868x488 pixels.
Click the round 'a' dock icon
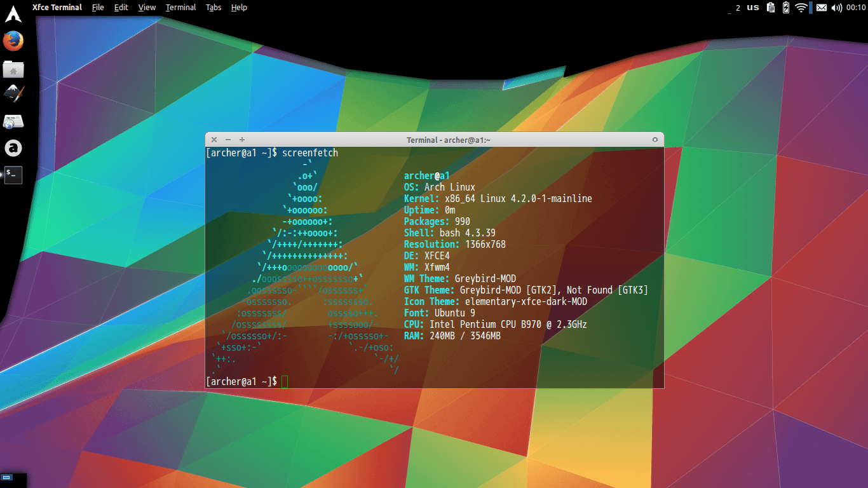[13, 148]
